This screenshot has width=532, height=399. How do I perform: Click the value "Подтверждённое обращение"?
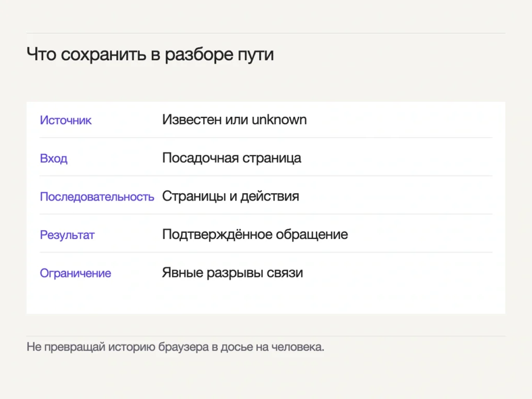255,234
